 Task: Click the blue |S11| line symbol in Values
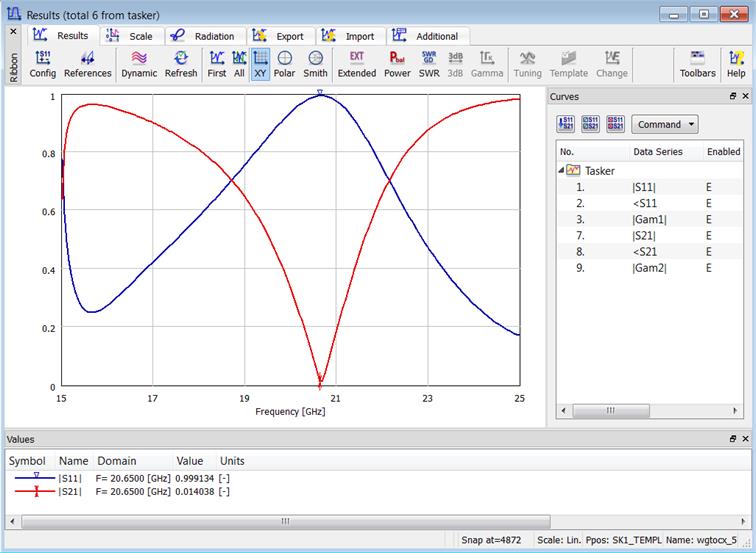[x=35, y=477]
